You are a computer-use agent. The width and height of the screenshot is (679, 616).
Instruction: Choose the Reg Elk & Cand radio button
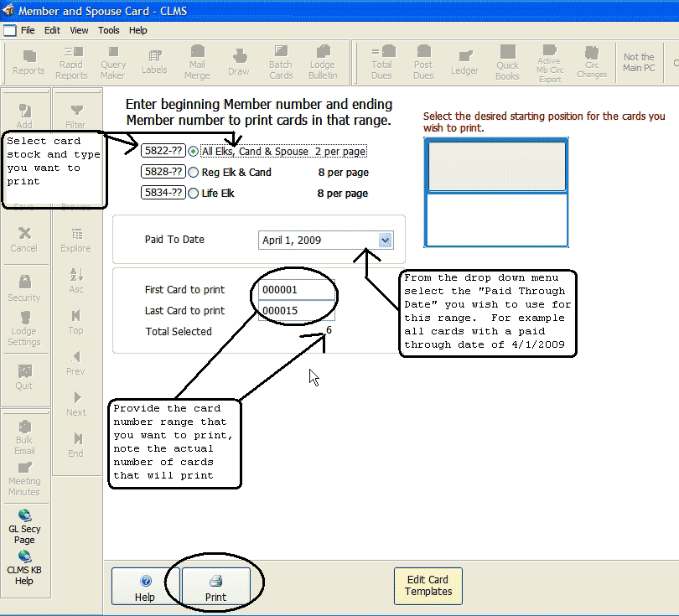click(x=194, y=173)
